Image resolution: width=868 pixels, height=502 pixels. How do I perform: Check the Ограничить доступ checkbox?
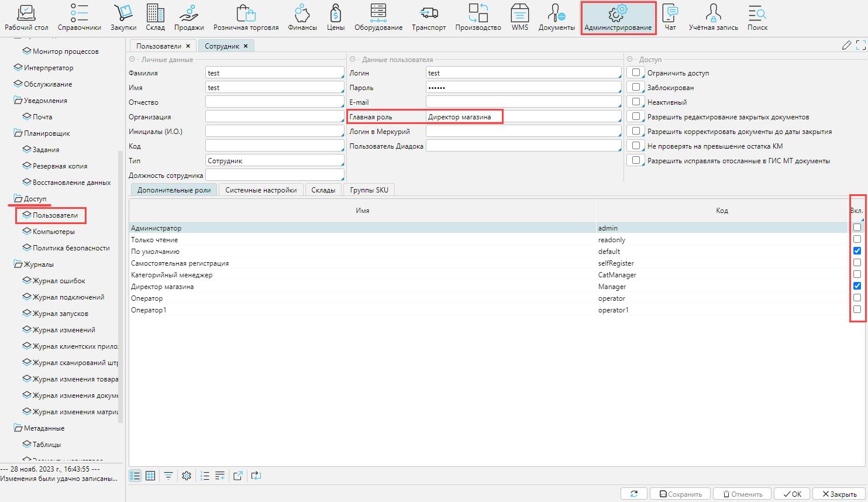point(636,73)
